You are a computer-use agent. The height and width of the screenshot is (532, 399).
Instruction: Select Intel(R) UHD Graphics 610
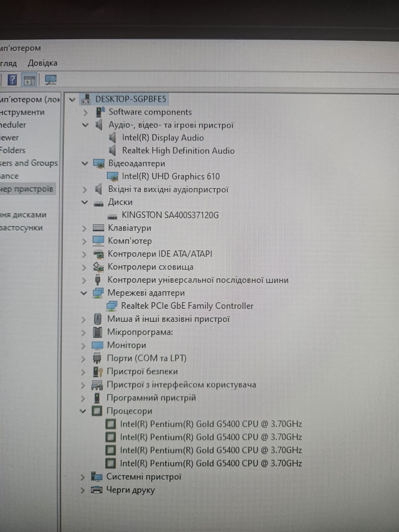171,176
